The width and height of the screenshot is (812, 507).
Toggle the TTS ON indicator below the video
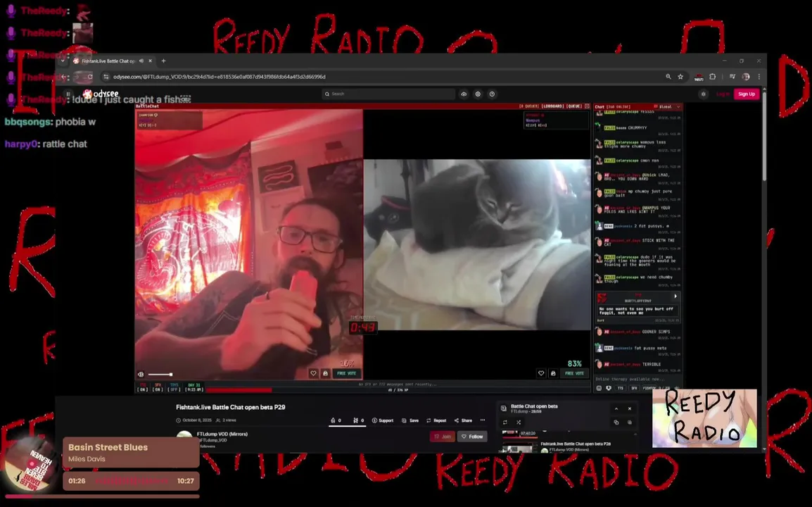tap(143, 387)
